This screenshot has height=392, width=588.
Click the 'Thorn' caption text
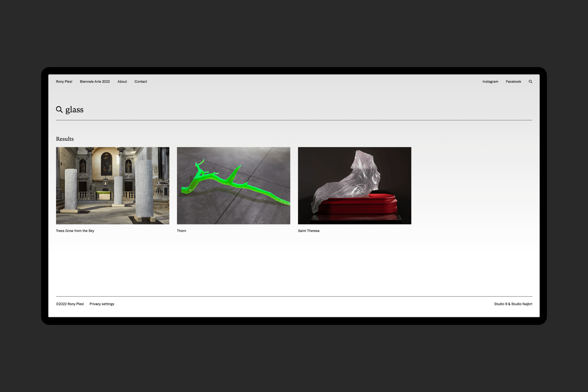tap(181, 231)
